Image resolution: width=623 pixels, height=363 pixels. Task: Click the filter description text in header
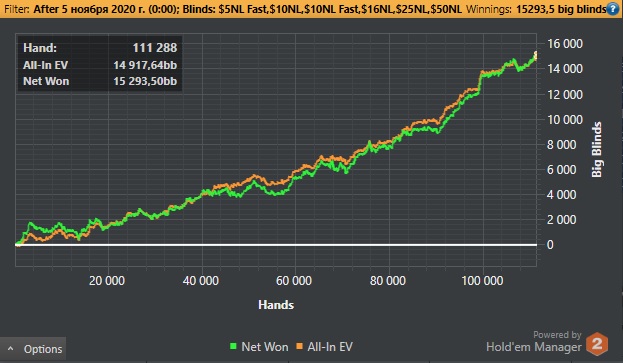233,9
